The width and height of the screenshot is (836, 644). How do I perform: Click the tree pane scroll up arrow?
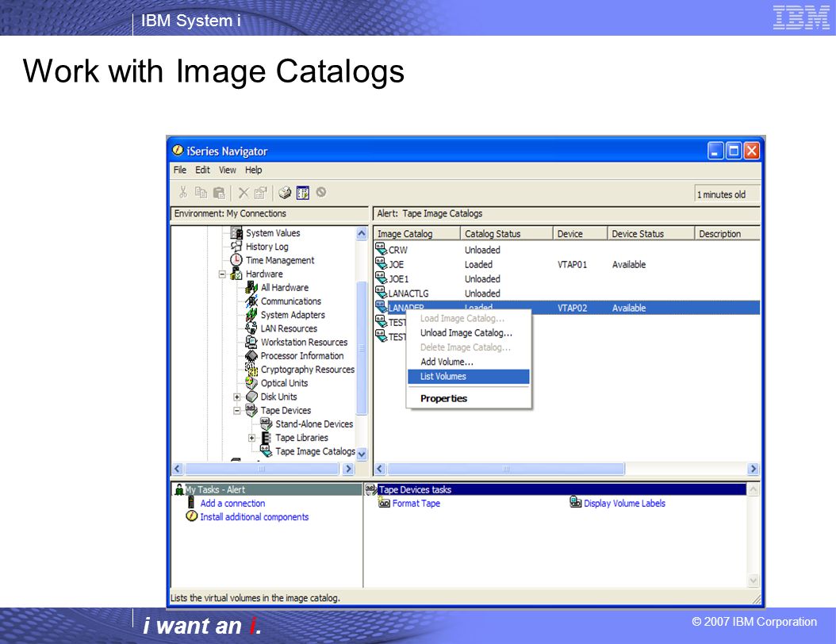(x=362, y=233)
